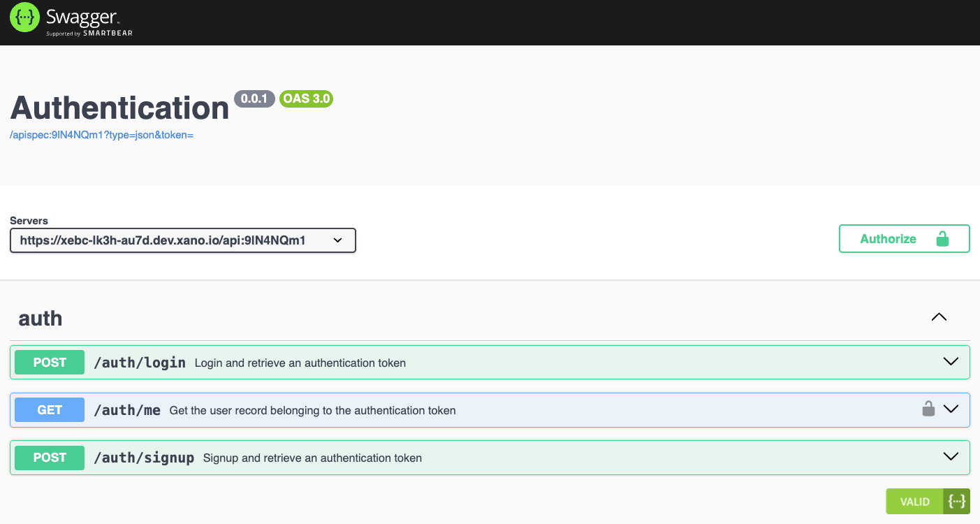Click the 0.0.1 version badge
Screen dimensions: 980x524
tap(255, 99)
